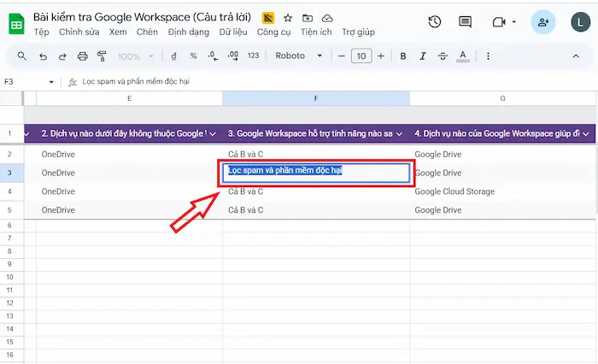Viewport: 598px width, 364px height.
Task: Open the text color picker
Action: click(463, 56)
